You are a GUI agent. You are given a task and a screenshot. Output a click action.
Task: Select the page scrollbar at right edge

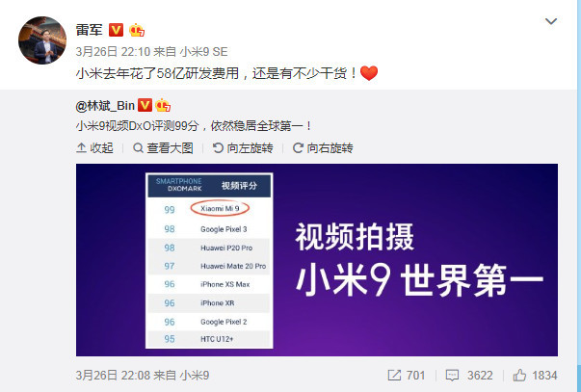click(579, 196)
